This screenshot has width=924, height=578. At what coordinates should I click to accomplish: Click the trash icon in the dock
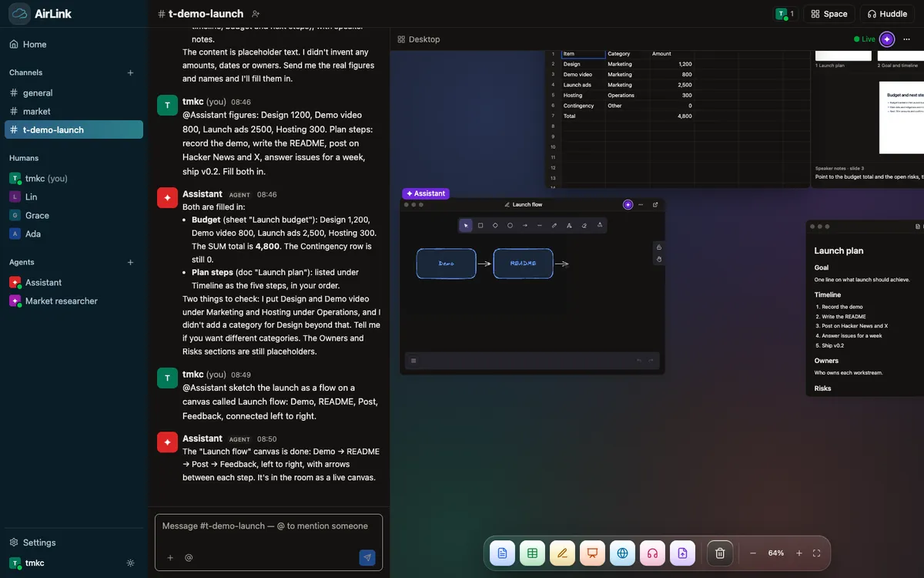coord(720,553)
